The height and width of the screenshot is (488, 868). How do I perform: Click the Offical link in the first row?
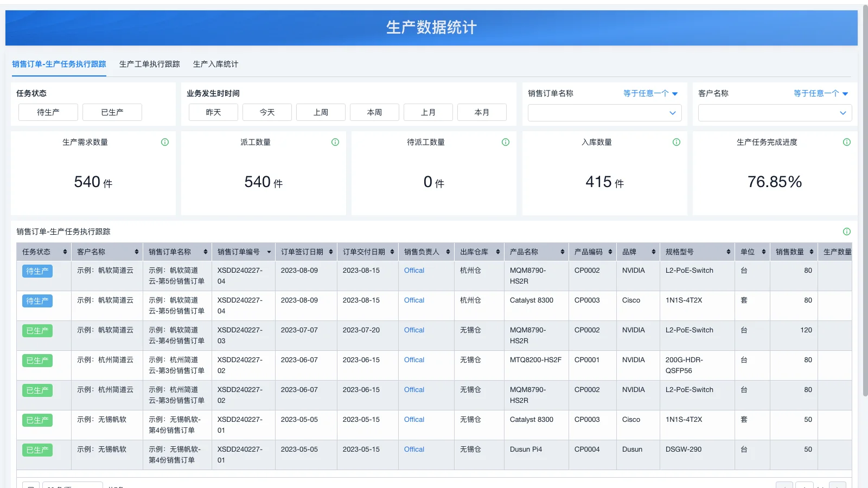pos(413,270)
